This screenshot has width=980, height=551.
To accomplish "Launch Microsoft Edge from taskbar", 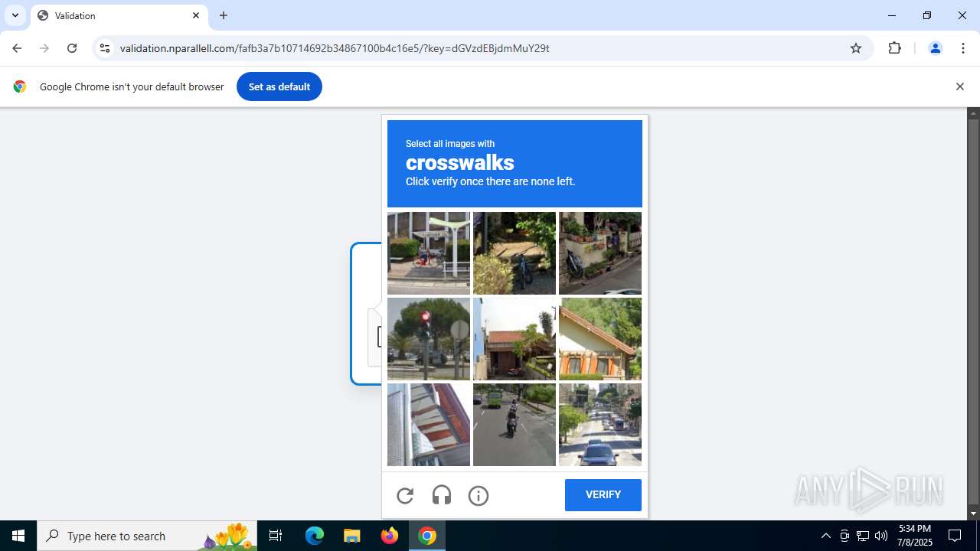I will tap(315, 536).
